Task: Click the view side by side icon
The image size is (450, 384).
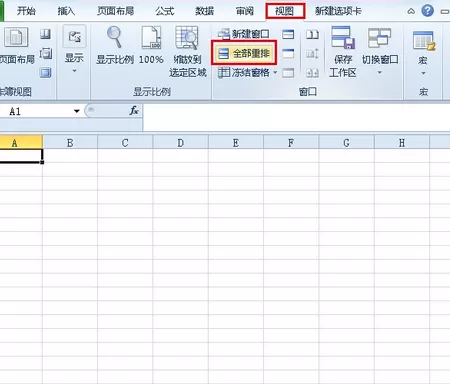Action: pos(312,34)
